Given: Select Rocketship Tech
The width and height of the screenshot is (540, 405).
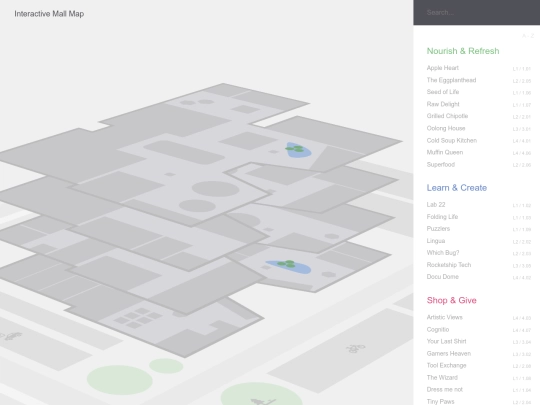Looking at the screenshot, I should coord(479,265).
